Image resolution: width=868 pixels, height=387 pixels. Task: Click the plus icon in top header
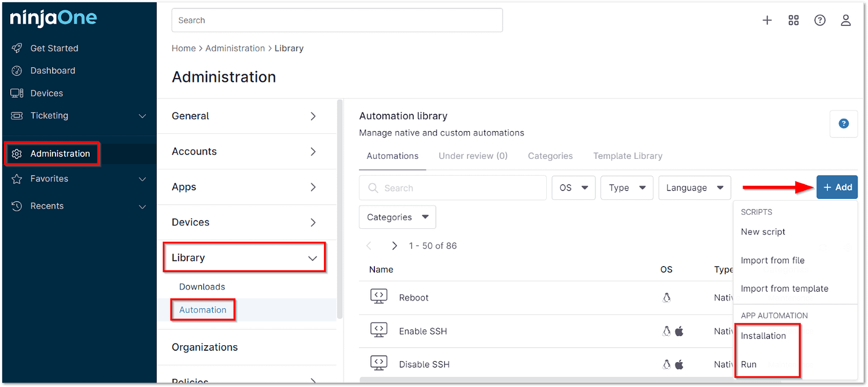[767, 20]
